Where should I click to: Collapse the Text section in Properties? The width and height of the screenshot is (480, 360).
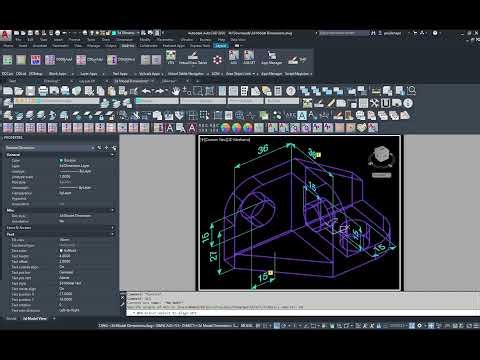pyautogui.click(x=112, y=234)
